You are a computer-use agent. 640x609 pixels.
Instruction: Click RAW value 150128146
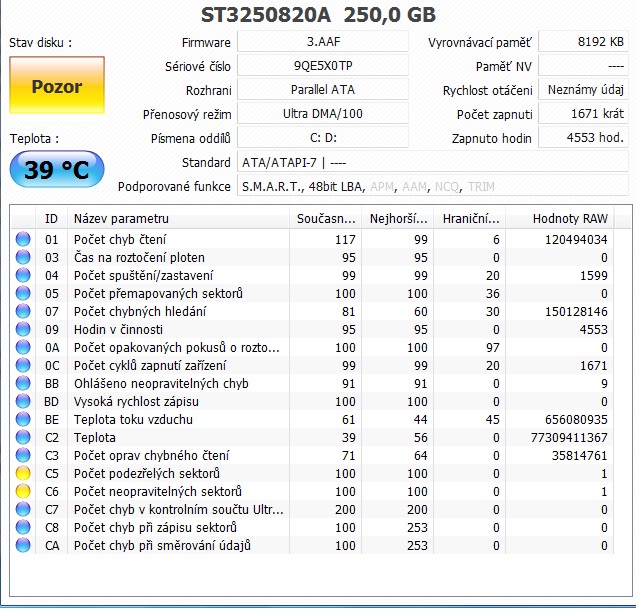(576, 311)
